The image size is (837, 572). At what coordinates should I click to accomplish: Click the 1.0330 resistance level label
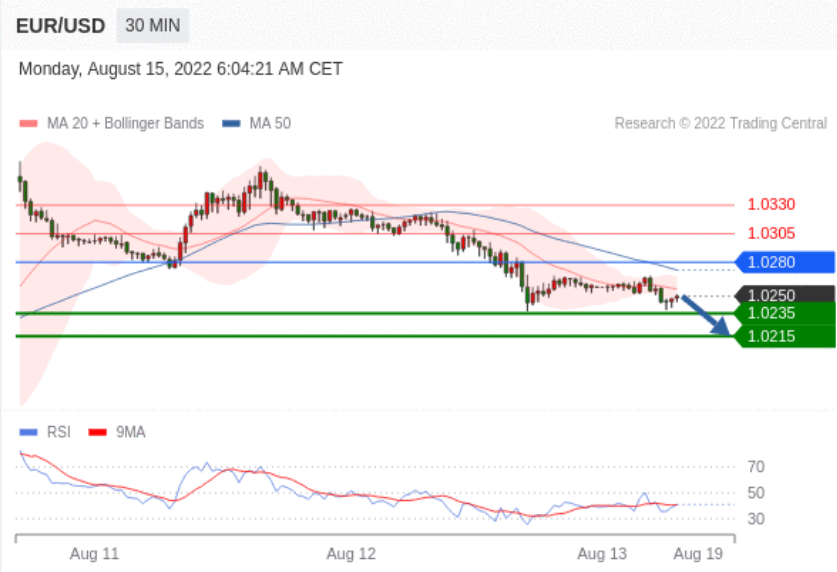(771, 204)
